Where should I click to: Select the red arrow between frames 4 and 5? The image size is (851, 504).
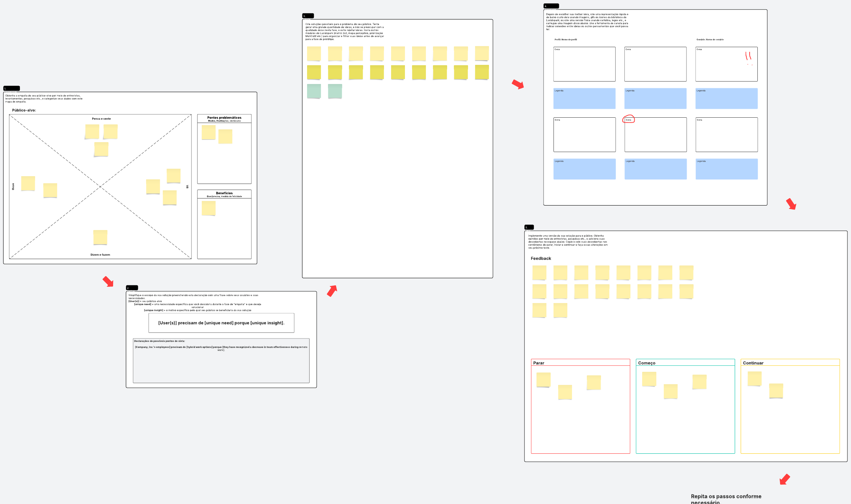[791, 204]
